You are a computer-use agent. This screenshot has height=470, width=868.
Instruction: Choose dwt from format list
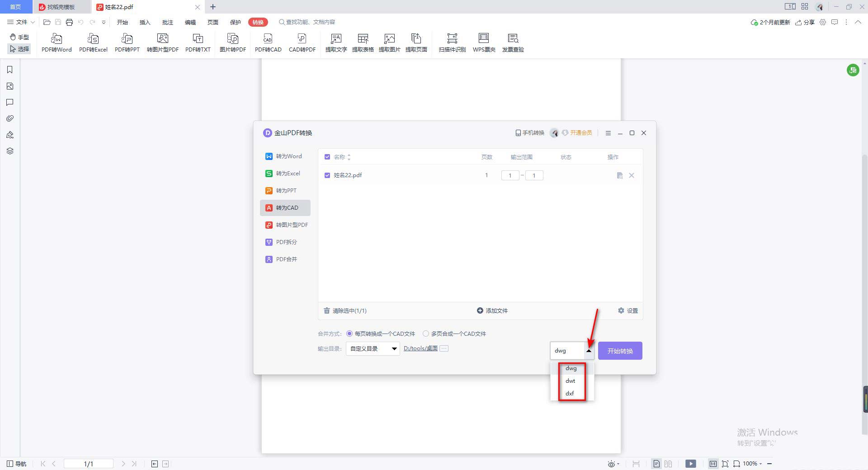pos(572,381)
